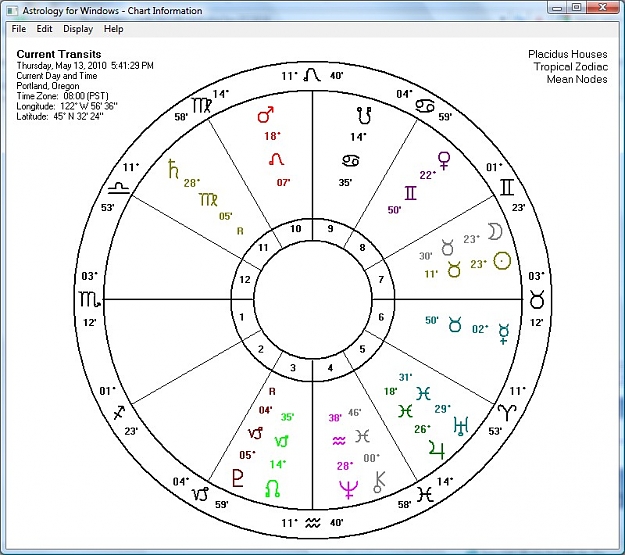
Task: Select the teal Mercury glyph
Action: 504,334
